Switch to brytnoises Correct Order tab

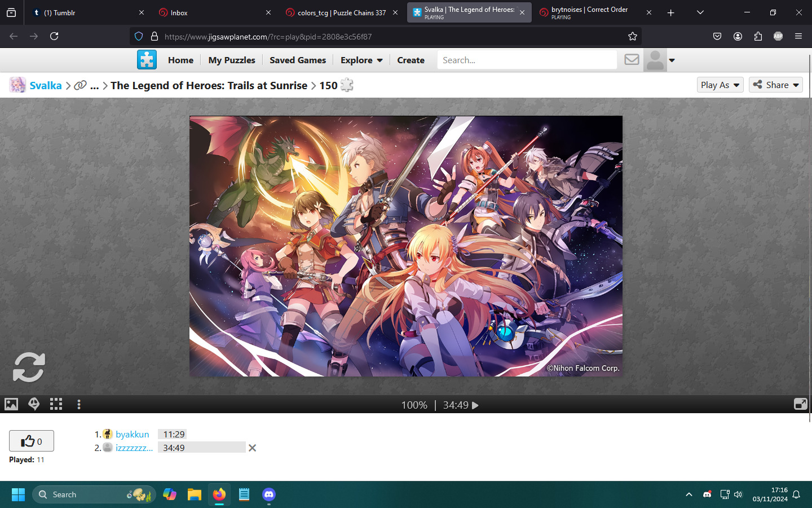pos(595,12)
